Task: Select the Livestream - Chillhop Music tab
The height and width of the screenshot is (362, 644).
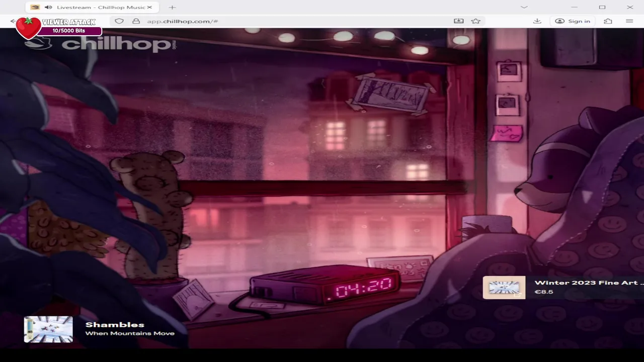Action: (x=91, y=8)
